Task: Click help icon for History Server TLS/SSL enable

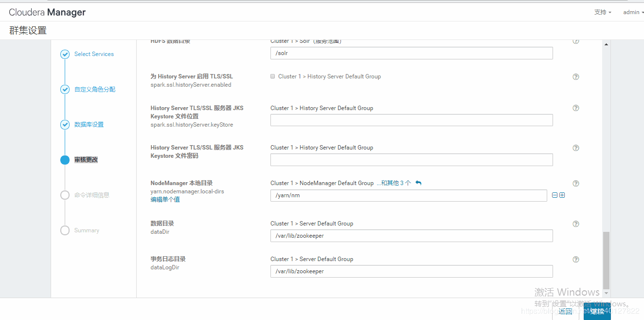Action: (576, 77)
